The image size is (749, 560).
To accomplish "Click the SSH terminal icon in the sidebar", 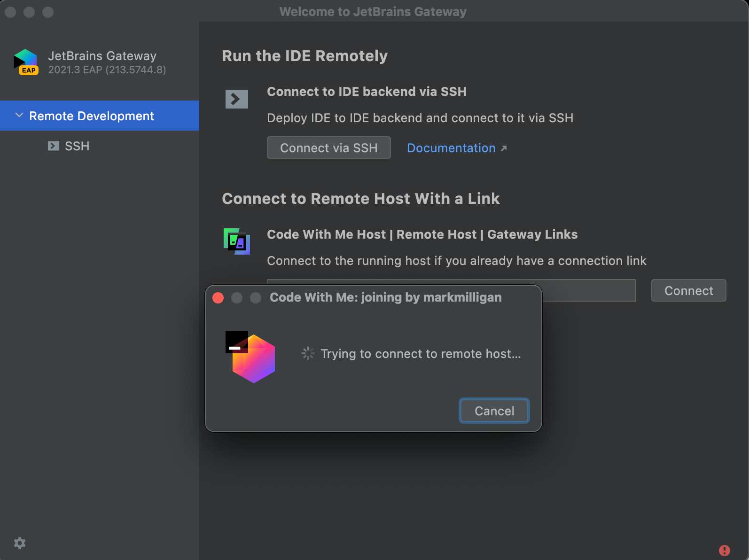I will tap(54, 146).
